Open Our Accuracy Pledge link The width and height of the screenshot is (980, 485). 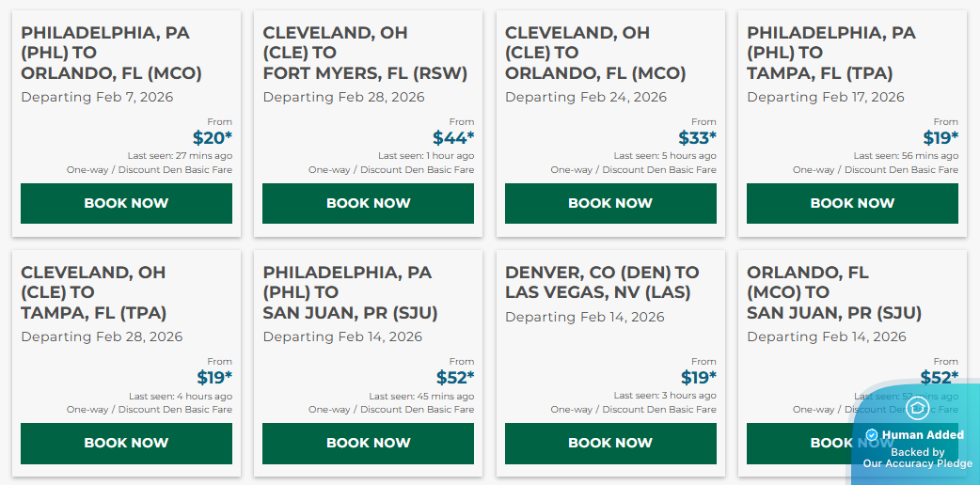point(916,463)
